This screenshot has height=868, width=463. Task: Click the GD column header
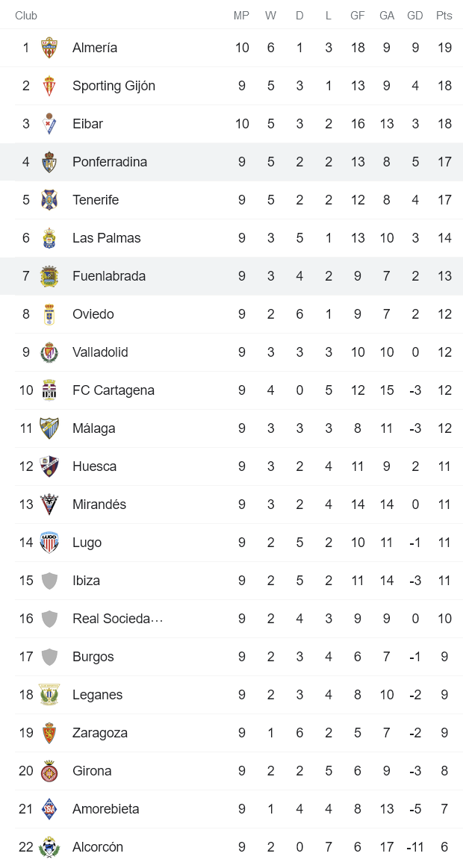click(x=415, y=16)
